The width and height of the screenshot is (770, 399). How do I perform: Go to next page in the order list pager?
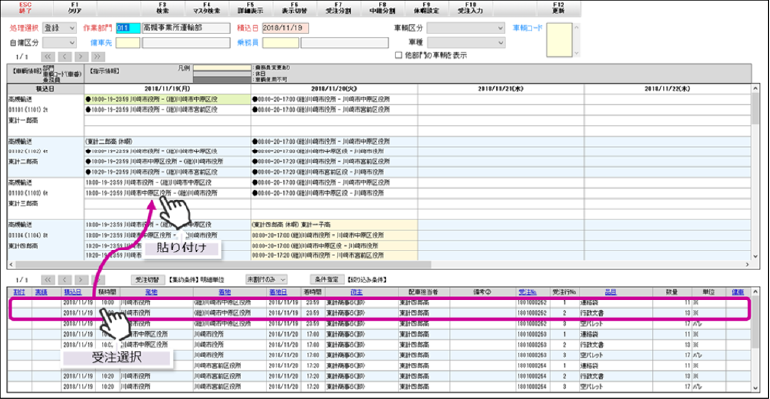[x=81, y=280]
